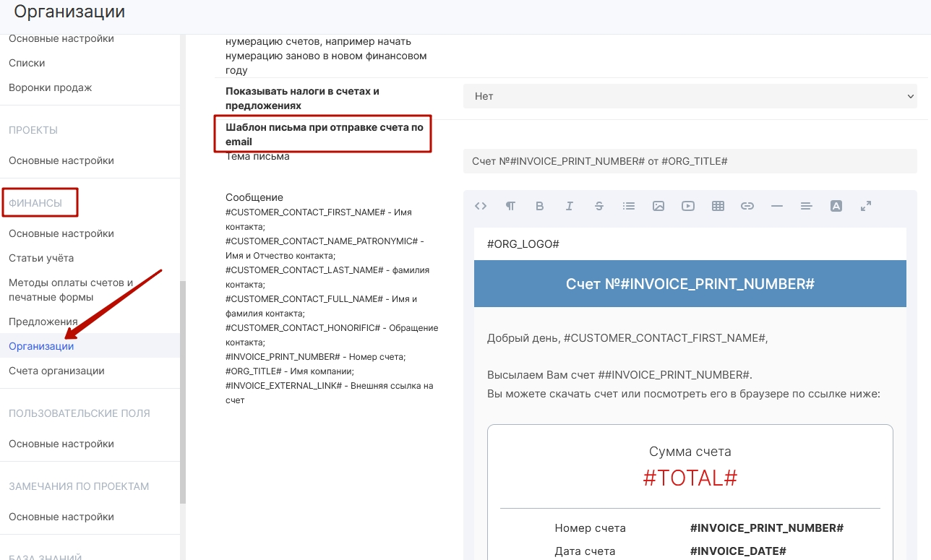The width and height of the screenshot is (931, 560).
Task: Click the Показывать налоги в счетах label
Action: click(x=302, y=98)
